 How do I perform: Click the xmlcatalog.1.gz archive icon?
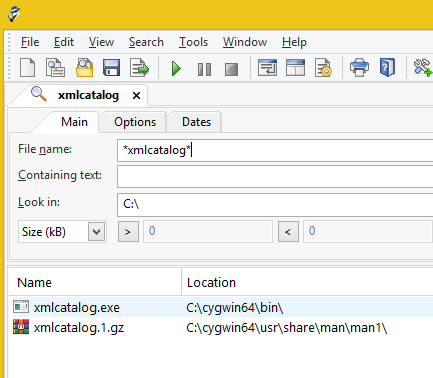[x=21, y=327]
